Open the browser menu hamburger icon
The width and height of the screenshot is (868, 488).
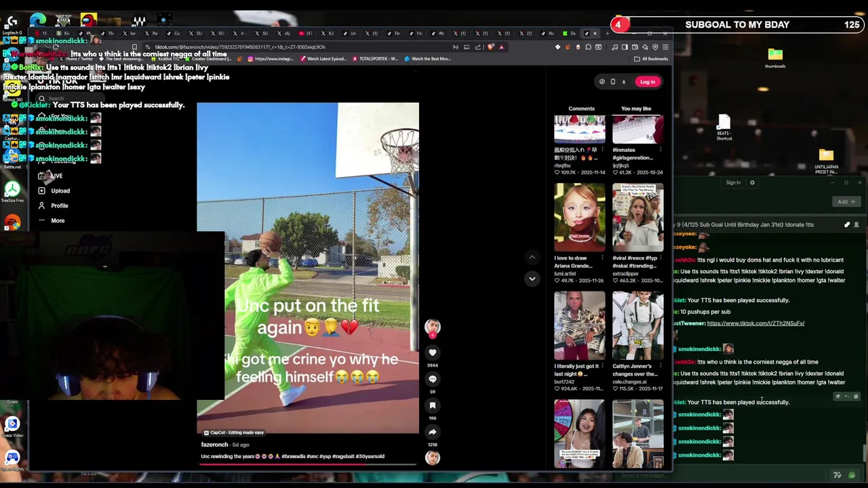pos(665,47)
